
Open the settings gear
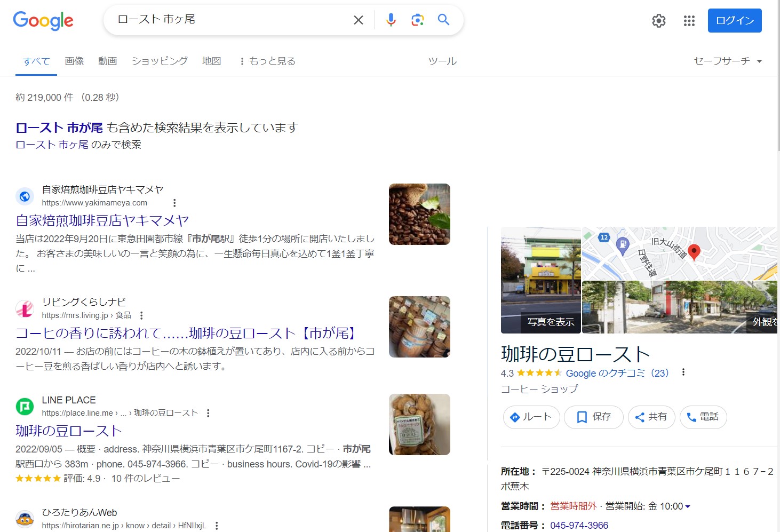tap(659, 21)
